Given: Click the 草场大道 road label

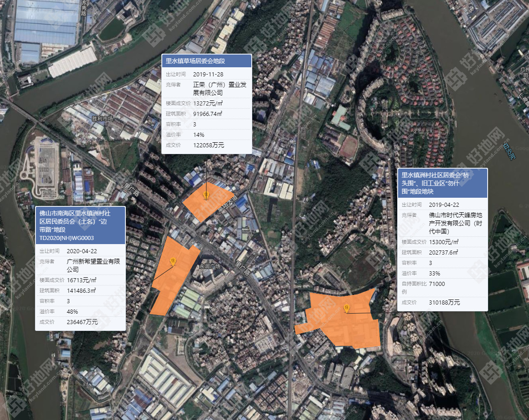Looking at the screenshot, I should coord(228,204).
